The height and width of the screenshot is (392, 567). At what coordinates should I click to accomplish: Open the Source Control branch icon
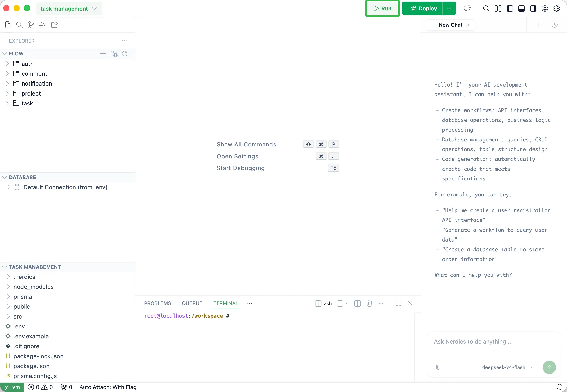[x=31, y=25]
